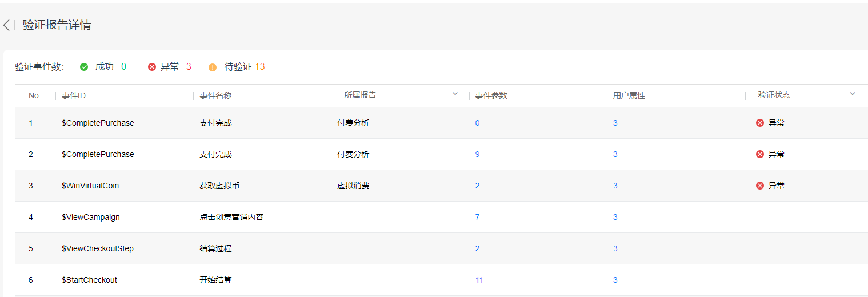Click the success count 0 in summary

(123, 67)
